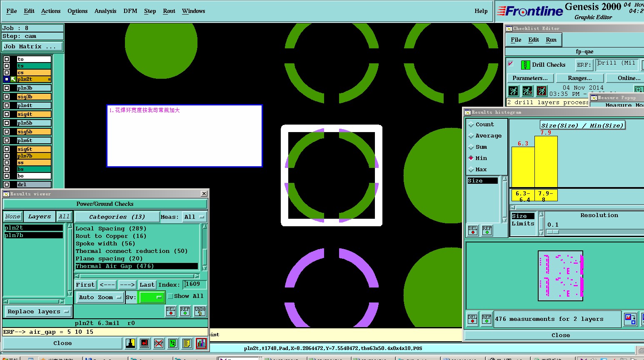The width and height of the screenshot is (644, 360).
Task: Click Checklist Editor window menu icon
Action: 509,28
